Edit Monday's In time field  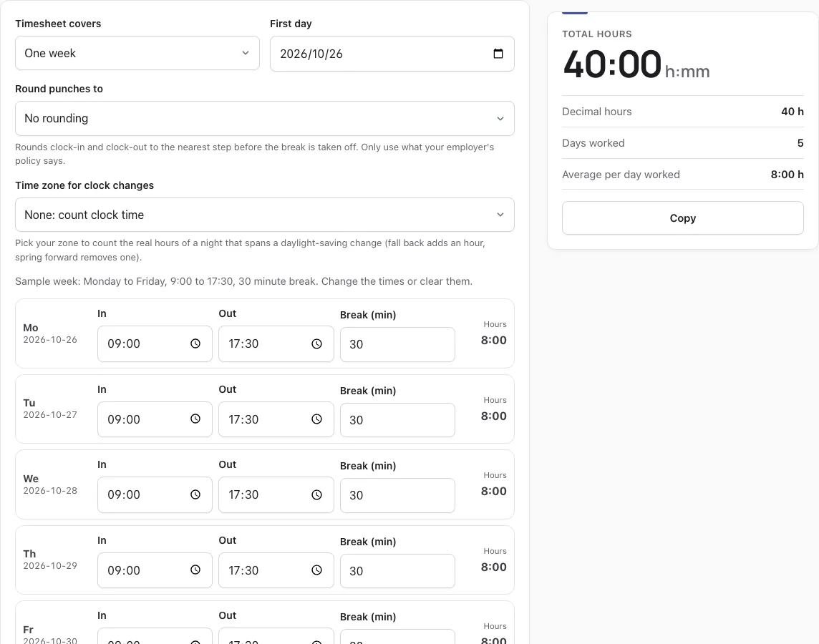click(x=155, y=344)
